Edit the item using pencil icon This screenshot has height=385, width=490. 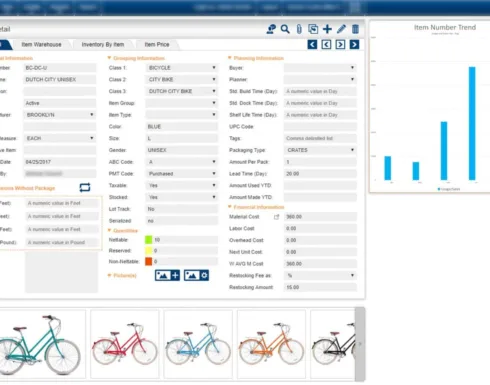click(x=341, y=29)
